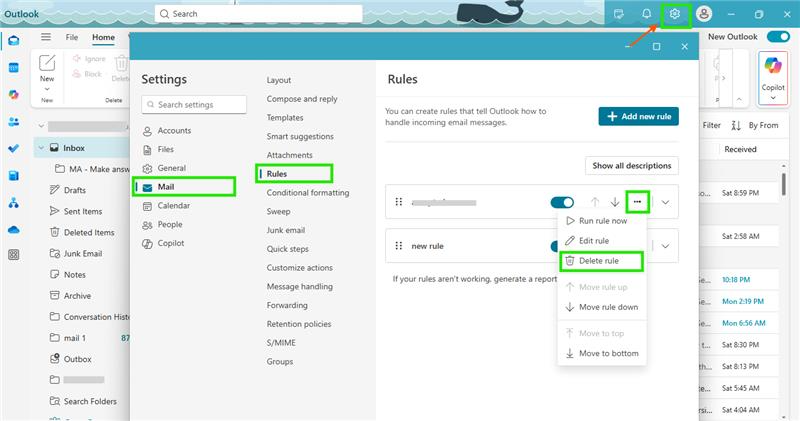
Task: Select Conditional formatting under Mail
Action: [x=308, y=193]
